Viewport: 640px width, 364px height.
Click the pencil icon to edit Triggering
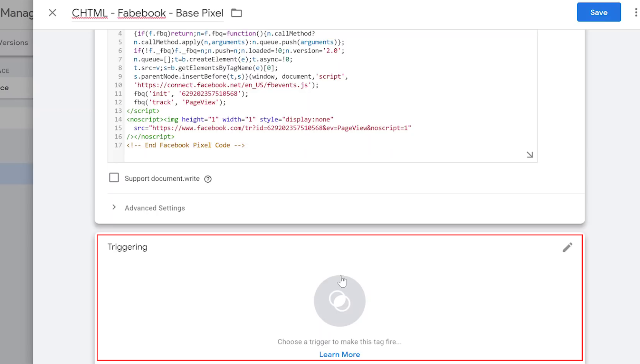(567, 247)
